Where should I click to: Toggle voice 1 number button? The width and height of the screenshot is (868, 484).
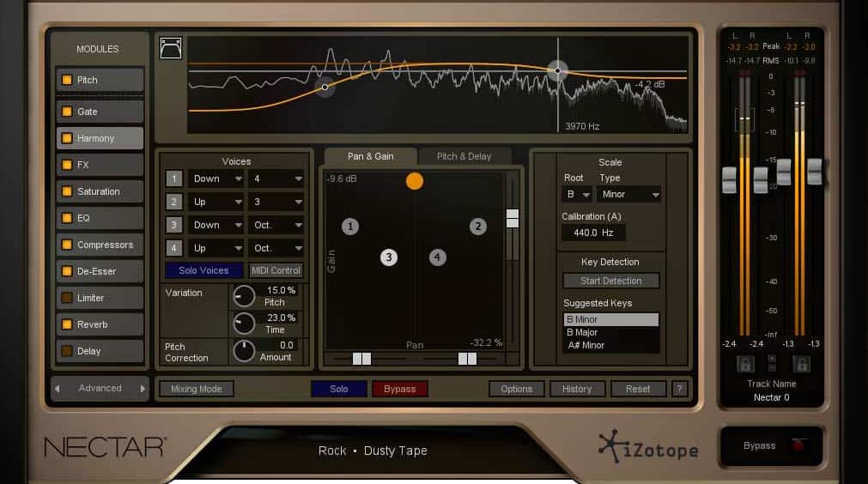click(173, 178)
